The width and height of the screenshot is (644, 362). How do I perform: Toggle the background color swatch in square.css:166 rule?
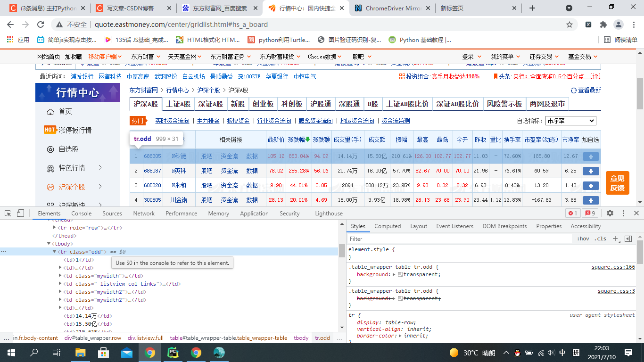point(400,274)
